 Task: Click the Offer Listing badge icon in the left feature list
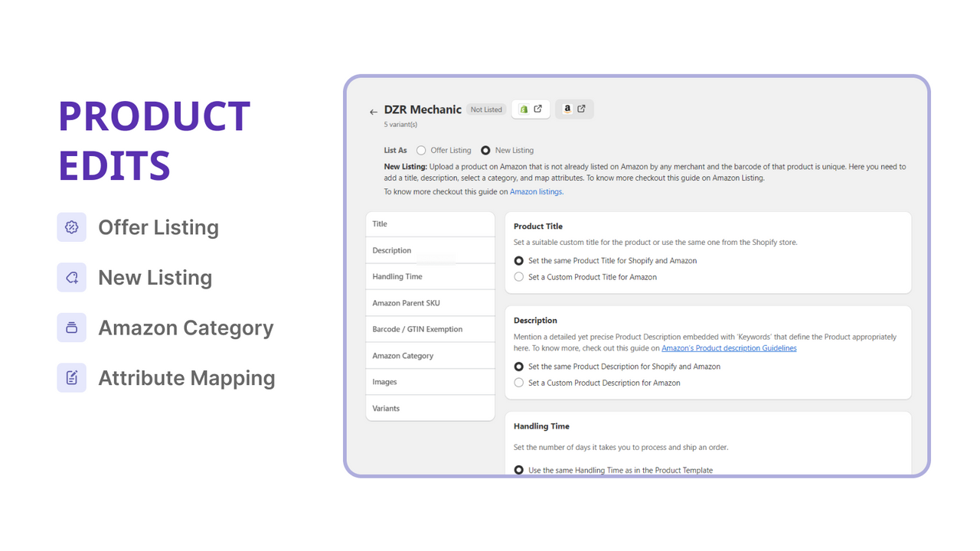[x=71, y=227]
